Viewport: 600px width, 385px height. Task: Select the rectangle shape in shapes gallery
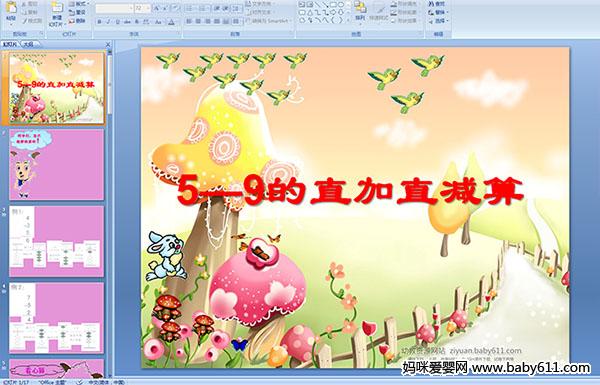tap(334, 4)
